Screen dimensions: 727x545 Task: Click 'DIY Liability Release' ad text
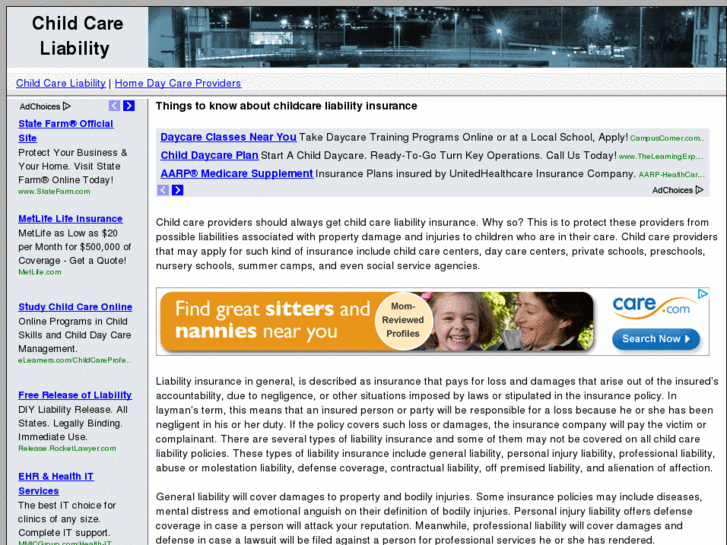(73, 423)
